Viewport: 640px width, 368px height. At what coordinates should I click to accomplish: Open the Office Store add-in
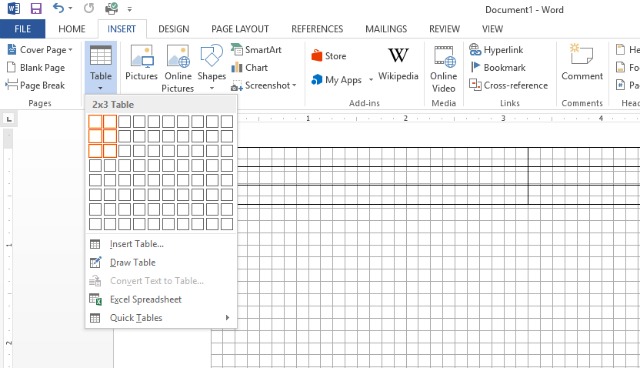[329, 56]
